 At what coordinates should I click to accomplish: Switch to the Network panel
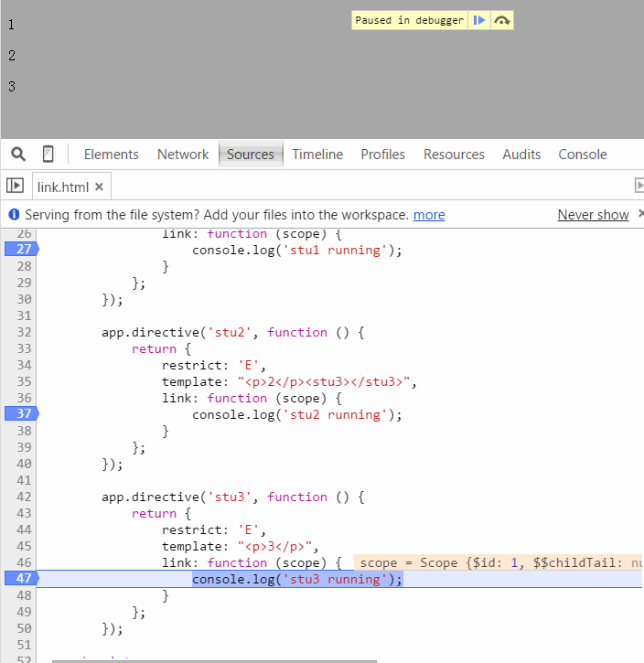183,155
